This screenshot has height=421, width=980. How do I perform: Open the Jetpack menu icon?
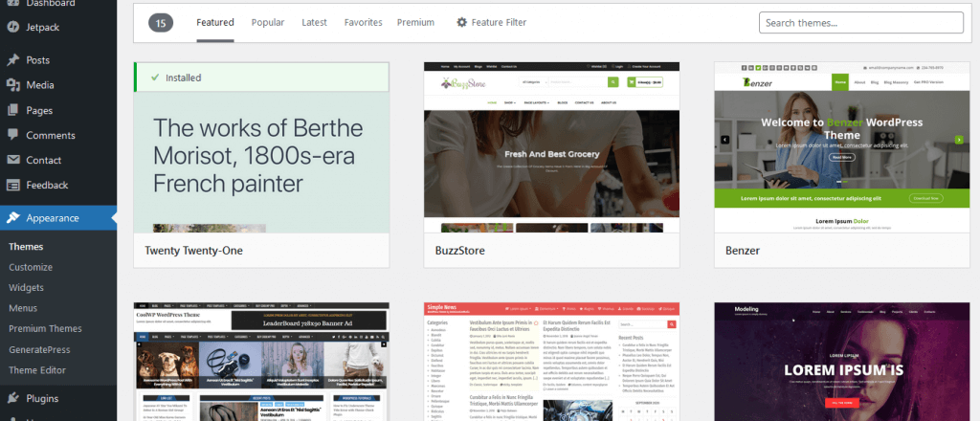click(12, 28)
